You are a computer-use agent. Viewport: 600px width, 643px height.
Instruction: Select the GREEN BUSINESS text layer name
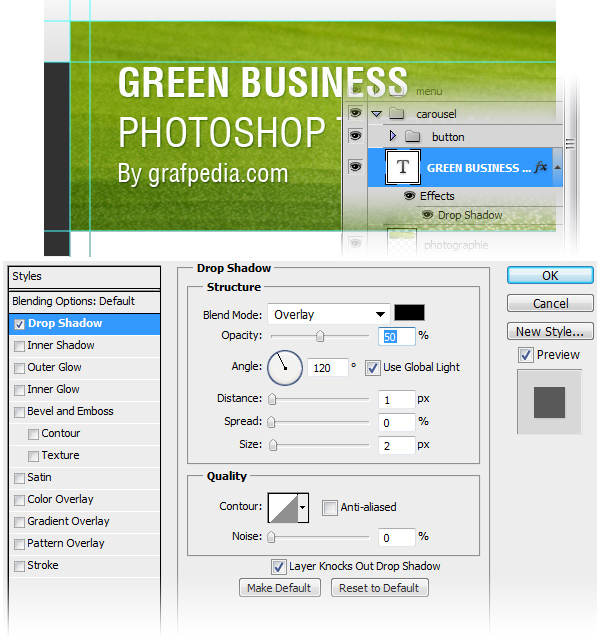point(479,168)
